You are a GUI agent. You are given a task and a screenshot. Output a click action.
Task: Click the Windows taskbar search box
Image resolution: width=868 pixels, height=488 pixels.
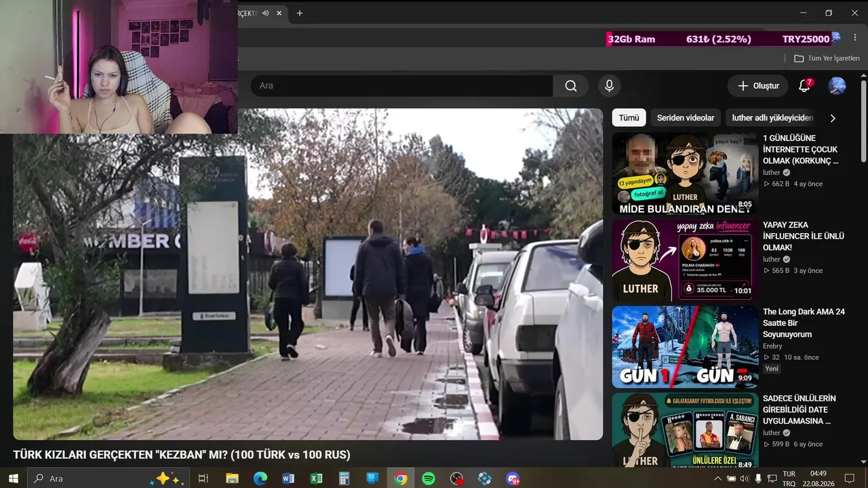tap(107, 479)
